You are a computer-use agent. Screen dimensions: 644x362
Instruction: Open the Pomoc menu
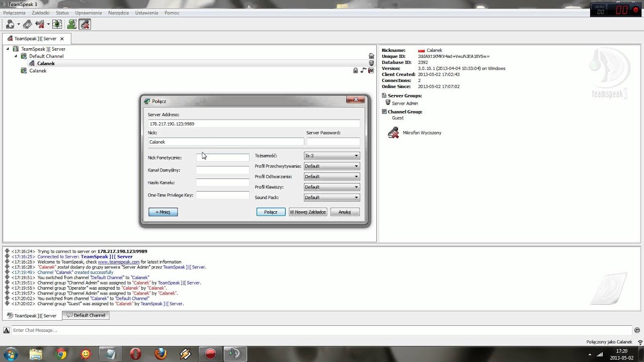tap(172, 13)
